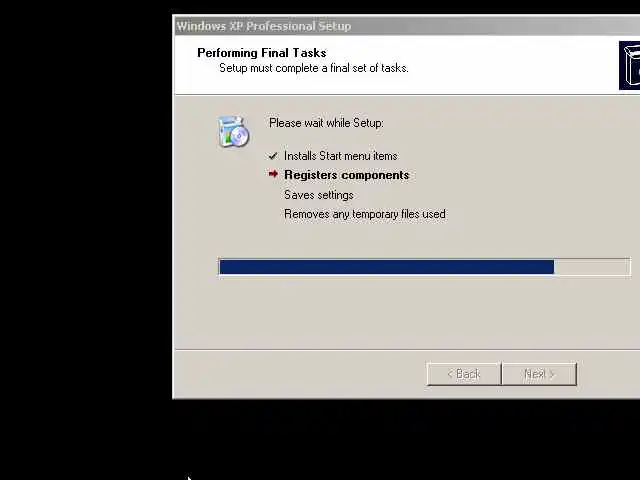Click the Please wait while Setup label

coord(326,123)
